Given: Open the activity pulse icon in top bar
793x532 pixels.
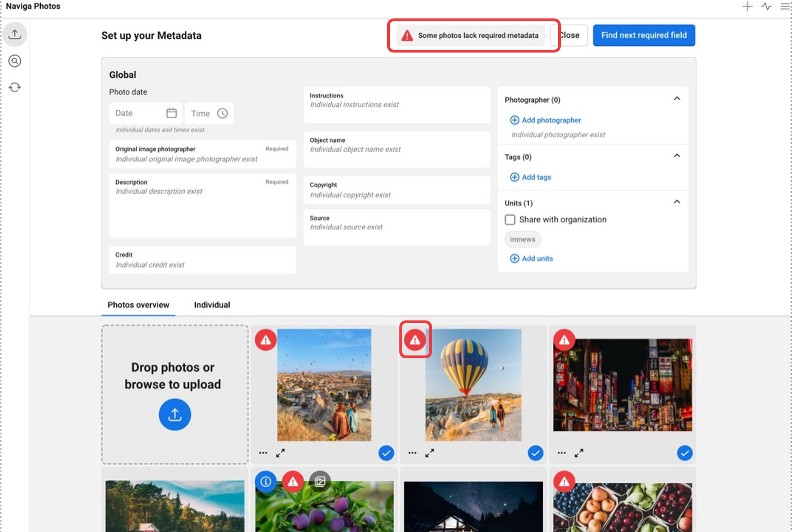Looking at the screenshot, I should 766,7.
